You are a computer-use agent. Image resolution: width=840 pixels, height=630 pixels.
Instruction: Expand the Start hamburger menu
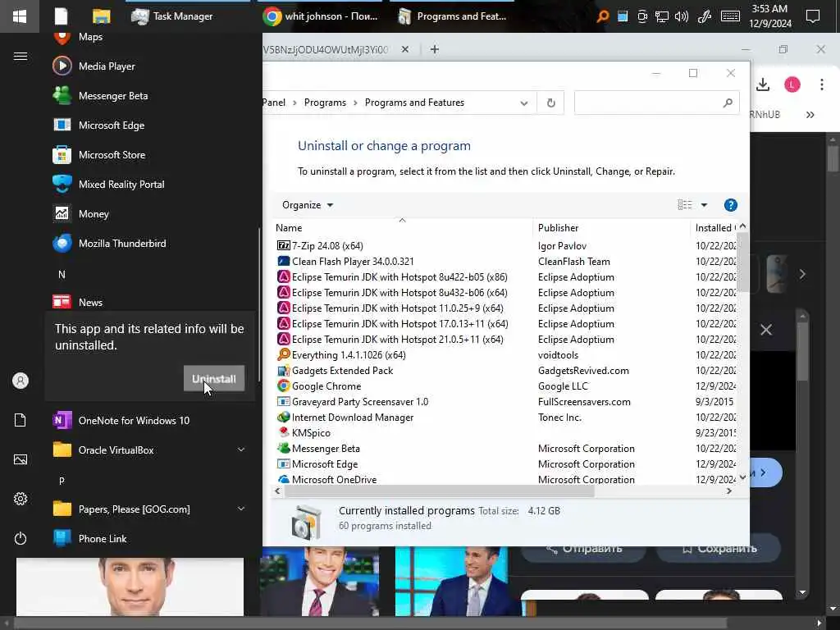(x=21, y=57)
